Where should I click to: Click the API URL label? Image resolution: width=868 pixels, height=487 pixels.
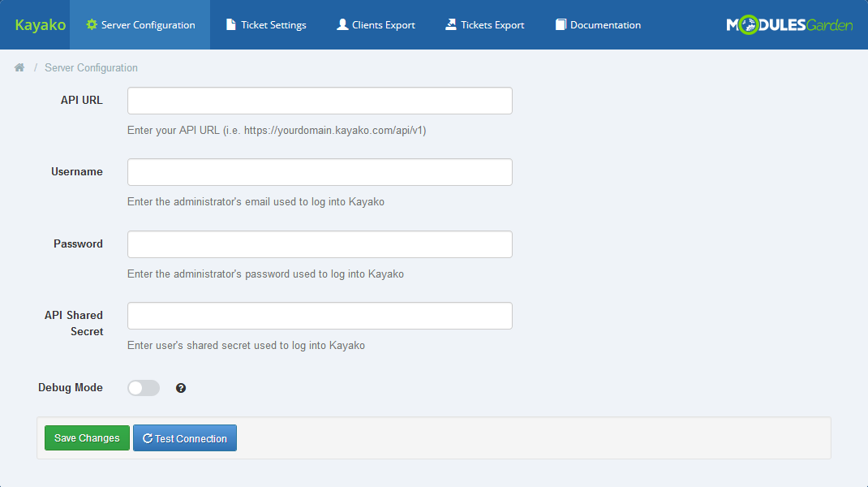click(x=81, y=101)
